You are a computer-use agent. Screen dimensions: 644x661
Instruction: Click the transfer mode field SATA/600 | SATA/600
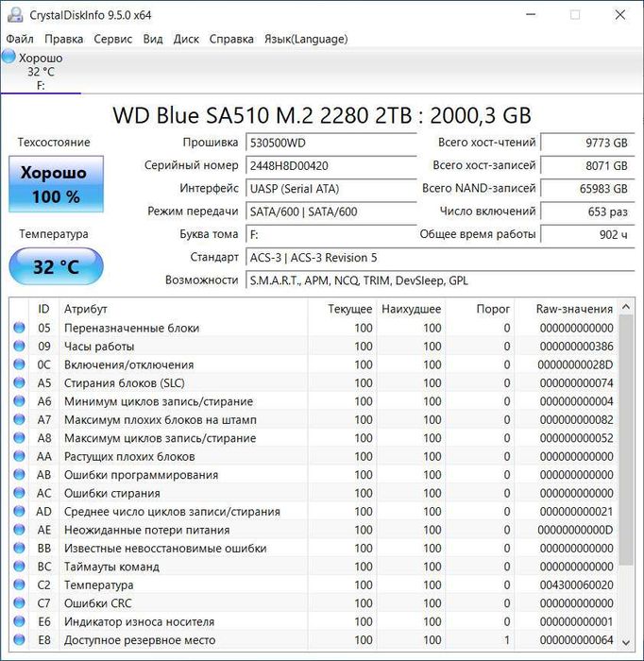coord(331,212)
